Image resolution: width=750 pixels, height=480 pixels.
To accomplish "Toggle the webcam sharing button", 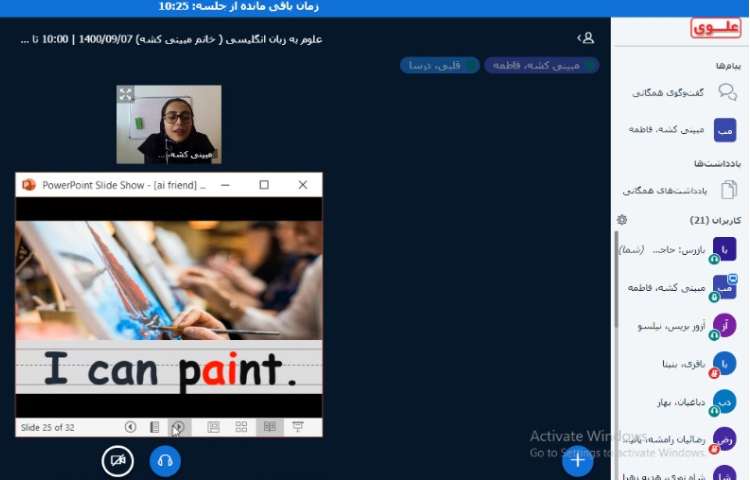I will (118, 461).
